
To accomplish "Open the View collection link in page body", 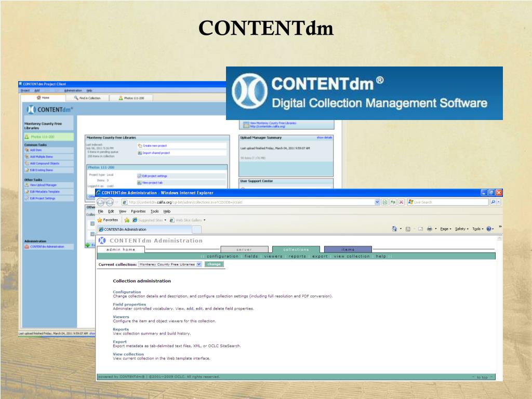I will (128, 354).
